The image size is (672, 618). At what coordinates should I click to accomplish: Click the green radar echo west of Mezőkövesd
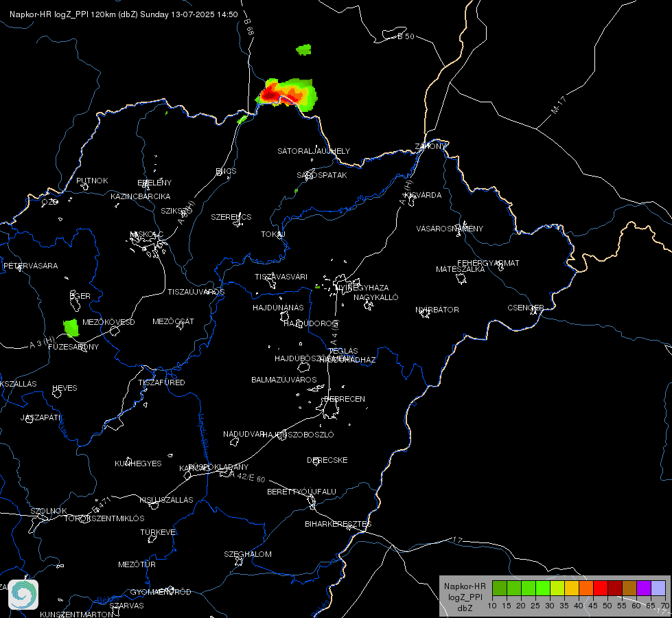click(71, 328)
